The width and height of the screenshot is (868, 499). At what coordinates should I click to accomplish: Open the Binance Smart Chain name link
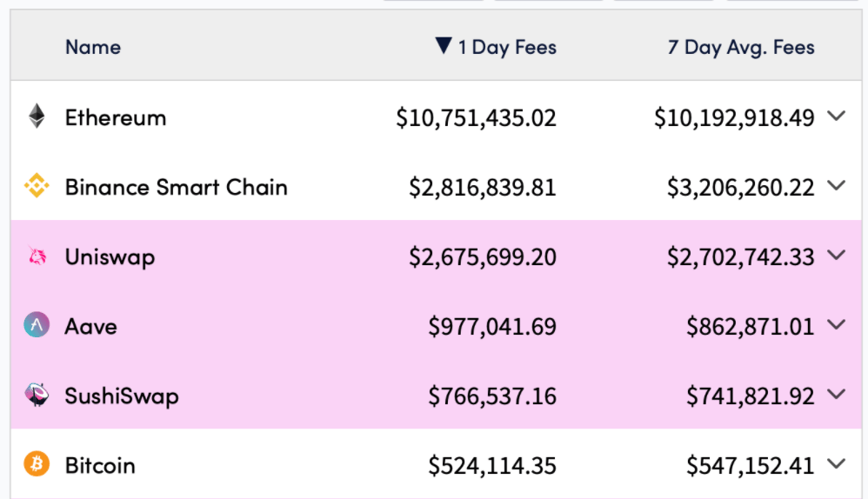point(176,187)
